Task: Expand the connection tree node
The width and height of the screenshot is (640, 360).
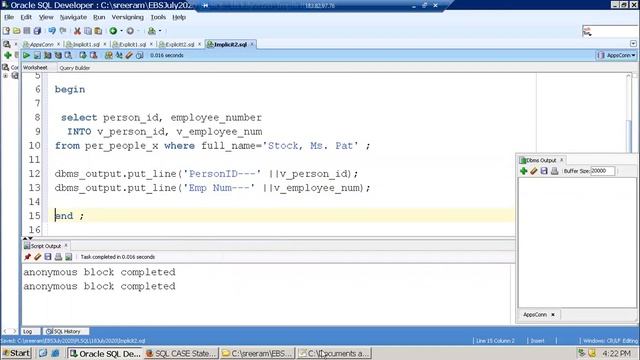Action: [x=5, y=76]
